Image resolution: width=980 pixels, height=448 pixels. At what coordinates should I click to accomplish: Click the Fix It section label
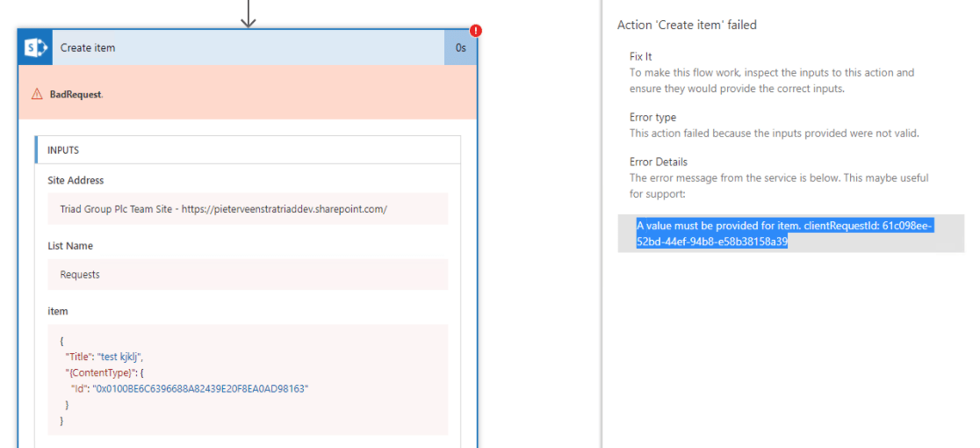(x=641, y=56)
